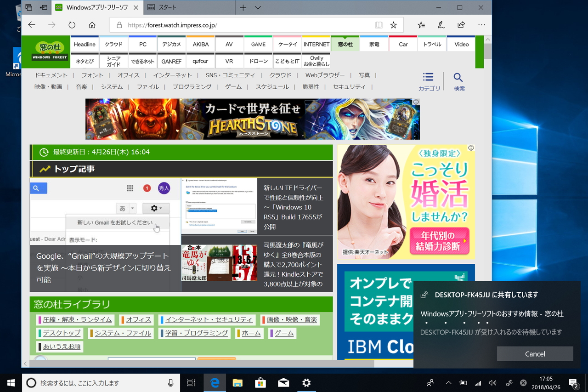
Task: Open Edge settings with the ellipsis menu
Action: (481, 25)
